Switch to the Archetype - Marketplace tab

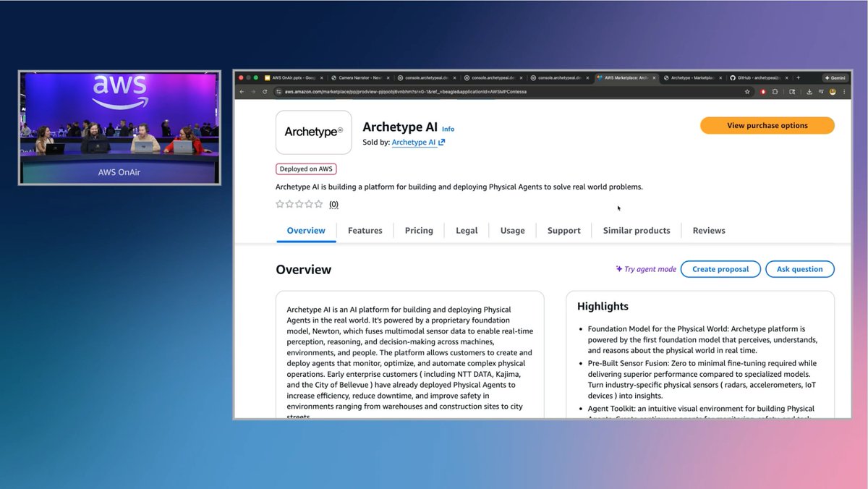[692, 77]
